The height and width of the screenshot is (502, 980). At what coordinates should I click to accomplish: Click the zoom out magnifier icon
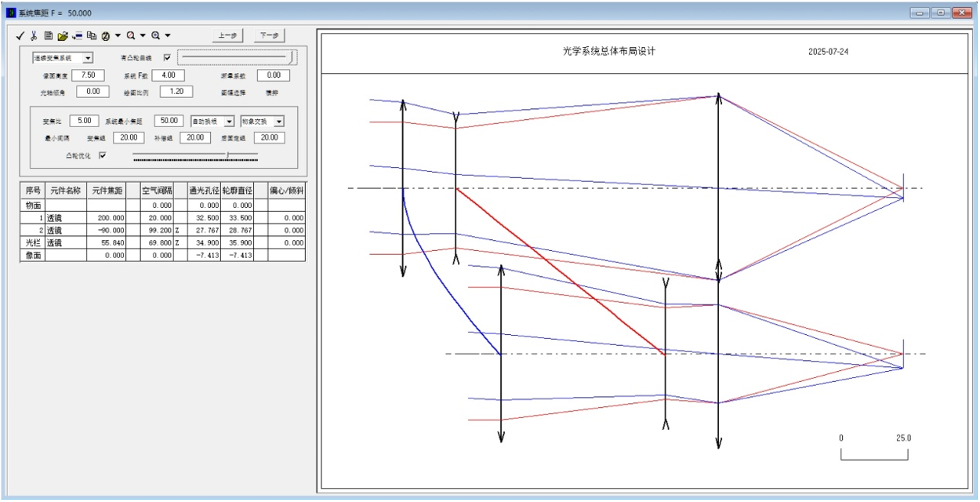[131, 35]
